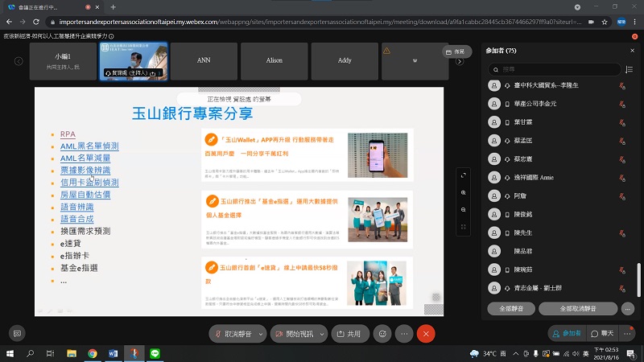
Task: Click the 全部取消靜音 unmute all button
Action: [578, 308]
